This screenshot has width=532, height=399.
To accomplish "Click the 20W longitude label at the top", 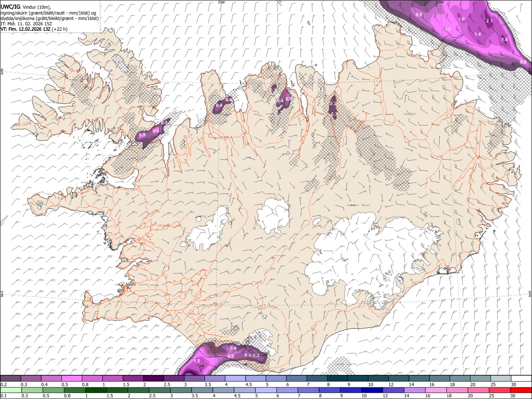I will point(221,2).
